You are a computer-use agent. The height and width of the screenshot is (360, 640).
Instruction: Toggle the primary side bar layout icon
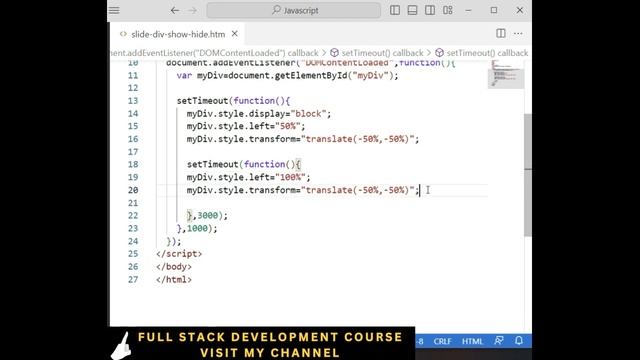[x=395, y=10]
